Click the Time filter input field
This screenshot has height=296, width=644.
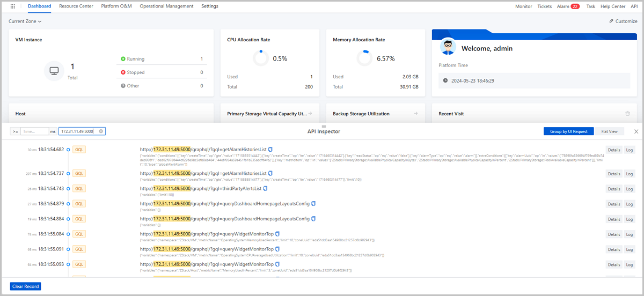(35, 131)
